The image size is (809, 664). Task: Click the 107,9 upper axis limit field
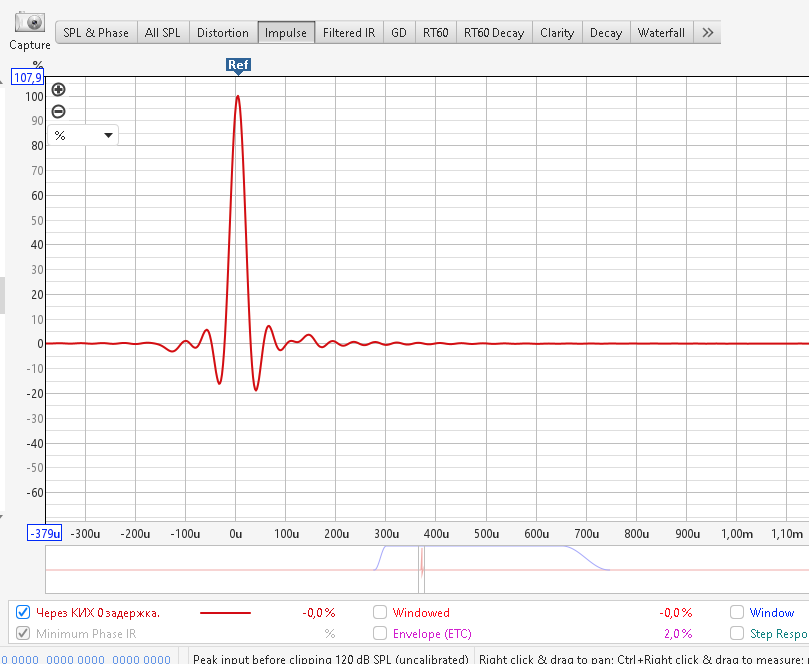coord(28,78)
